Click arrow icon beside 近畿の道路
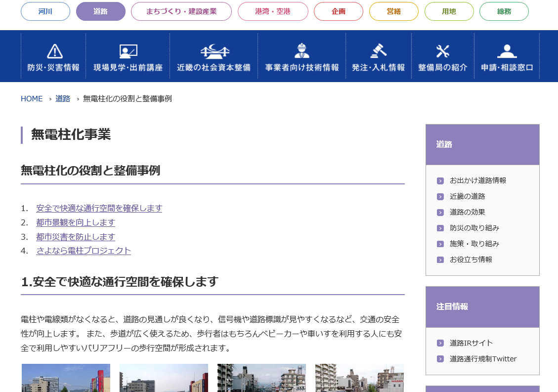Viewport: 558px width, 392px height. click(x=440, y=197)
